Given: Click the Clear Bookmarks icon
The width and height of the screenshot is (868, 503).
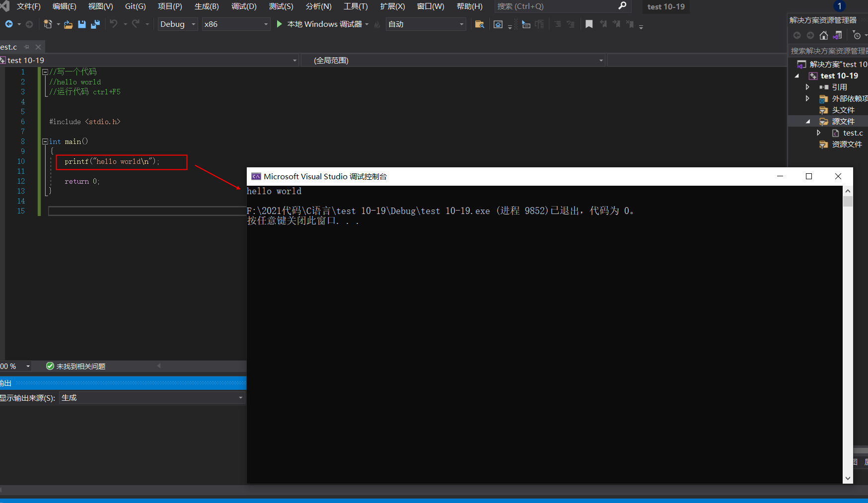Looking at the screenshot, I should 630,24.
